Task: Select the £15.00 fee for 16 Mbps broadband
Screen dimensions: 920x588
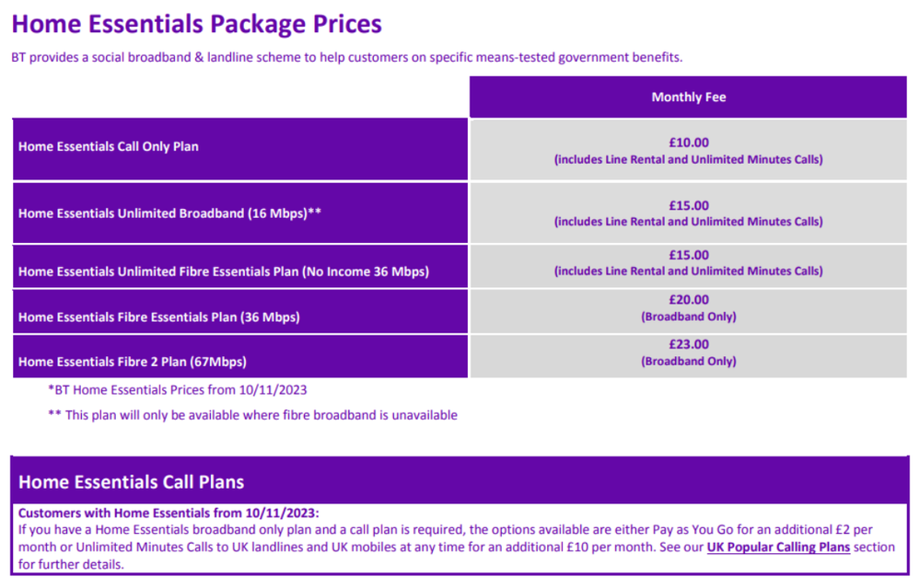Action: coord(688,205)
